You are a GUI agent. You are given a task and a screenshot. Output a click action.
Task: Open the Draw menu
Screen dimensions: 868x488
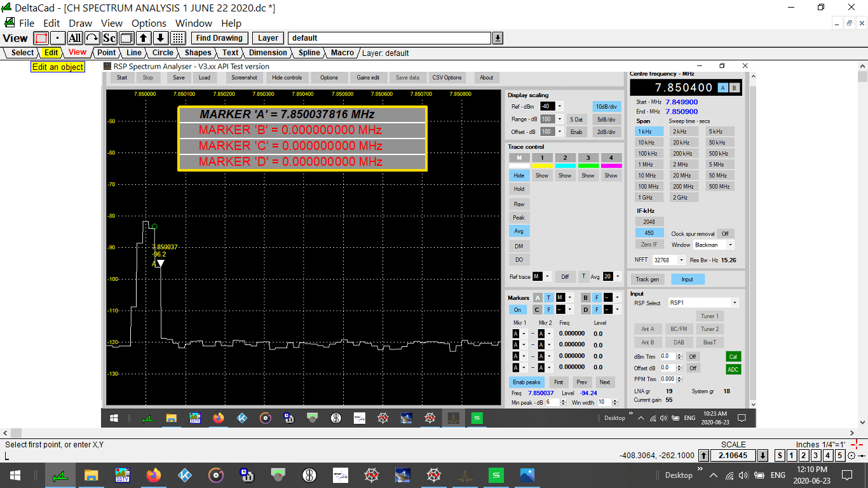pyautogui.click(x=81, y=23)
